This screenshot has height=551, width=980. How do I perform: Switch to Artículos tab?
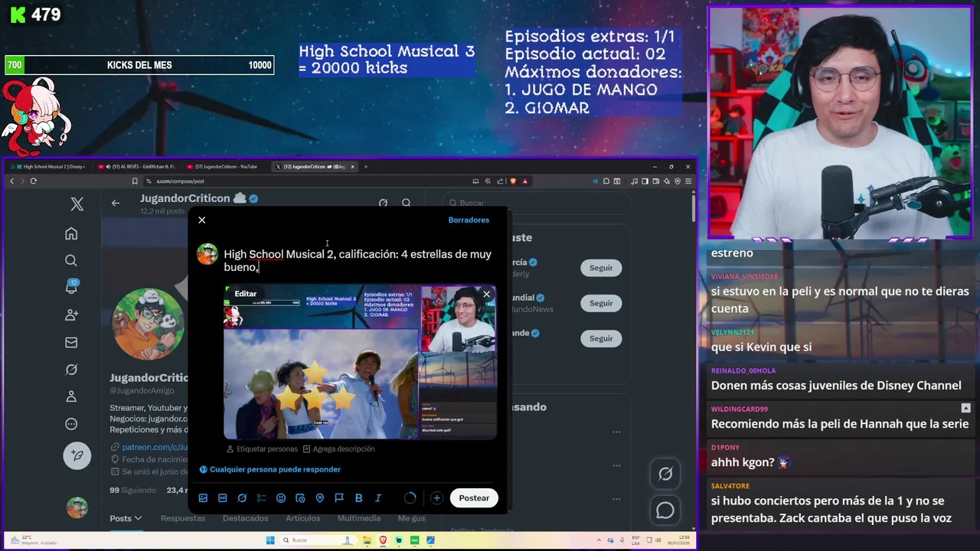click(x=302, y=518)
